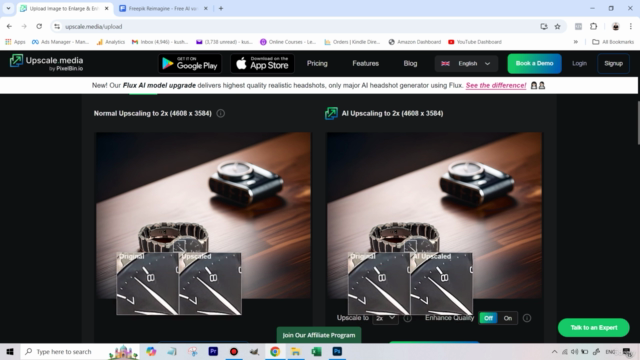
Task: Close the Freepik Reimagine tab
Action: 206,8
